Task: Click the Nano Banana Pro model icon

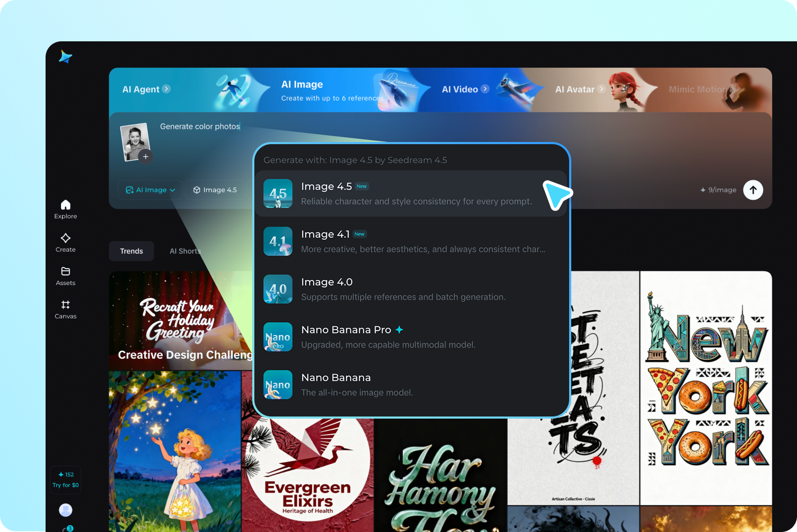Action: tap(278, 336)
